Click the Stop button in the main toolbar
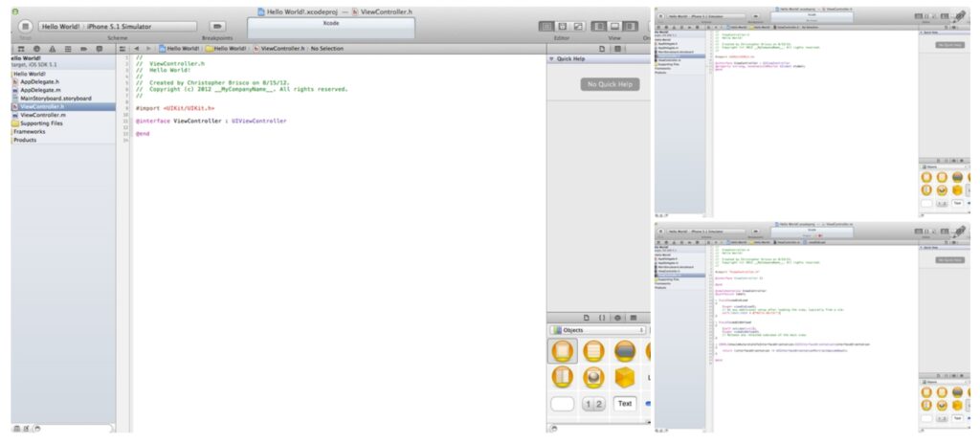980x443 pixels. point(25,26)
